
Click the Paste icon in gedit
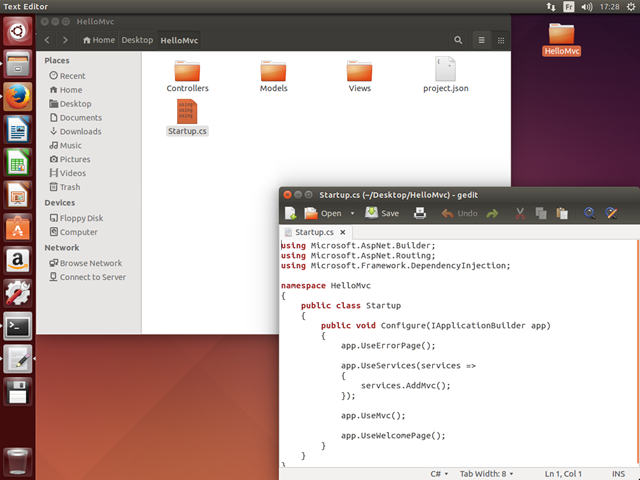click(562, 213)
